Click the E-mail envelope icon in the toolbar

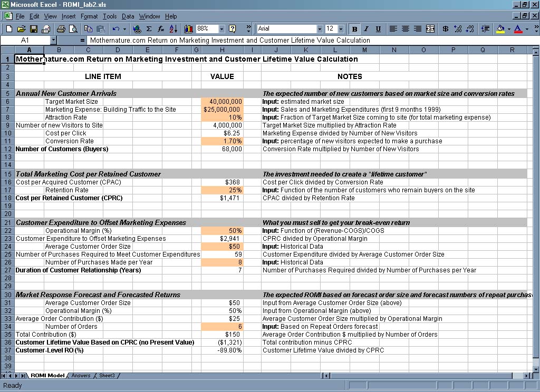(x=46, y=29)
